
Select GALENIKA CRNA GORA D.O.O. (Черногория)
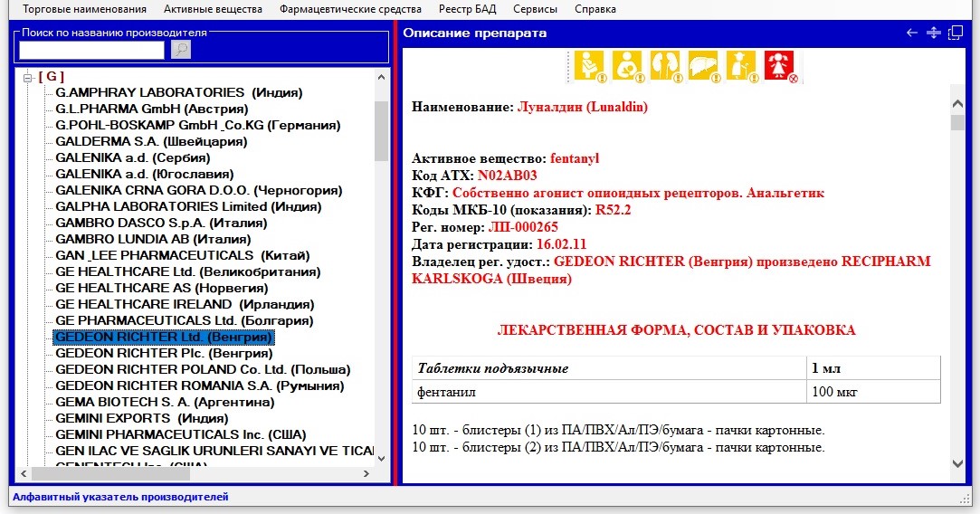coord(199,190)
